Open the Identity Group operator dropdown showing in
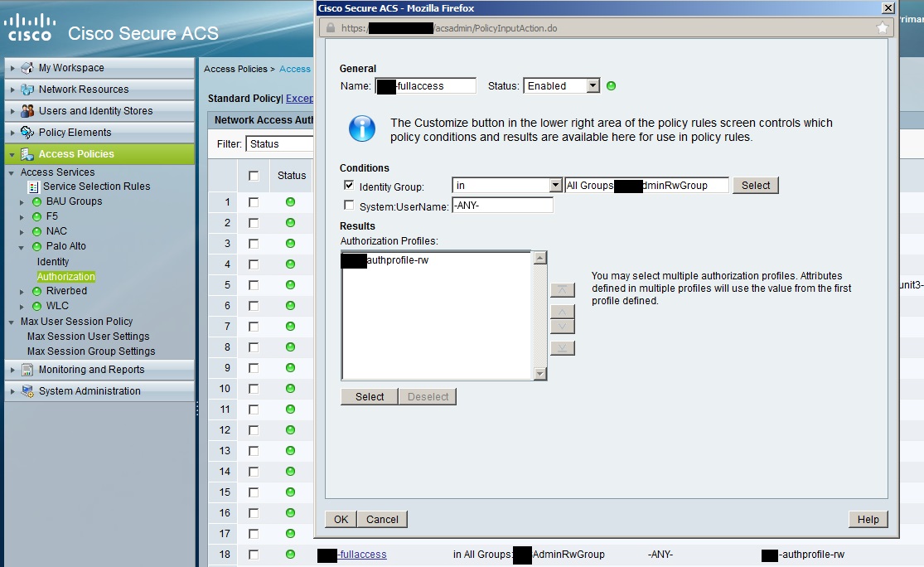 (507, 185)
